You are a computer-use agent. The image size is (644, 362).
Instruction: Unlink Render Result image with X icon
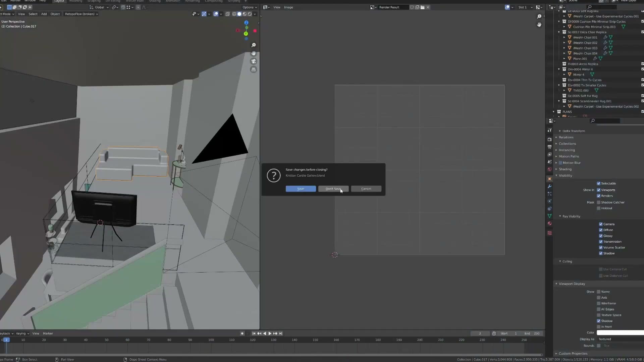coord(428,7)
